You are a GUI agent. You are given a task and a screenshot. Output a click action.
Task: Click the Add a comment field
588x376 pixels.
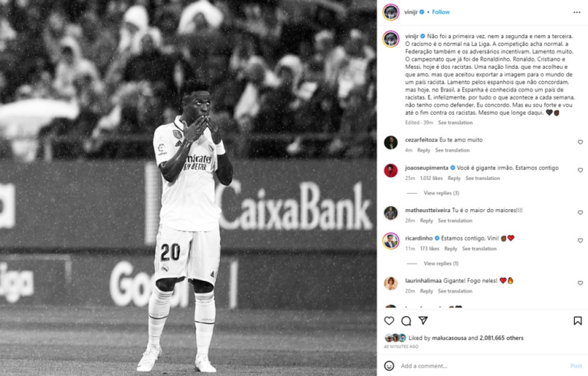[482, 366]
